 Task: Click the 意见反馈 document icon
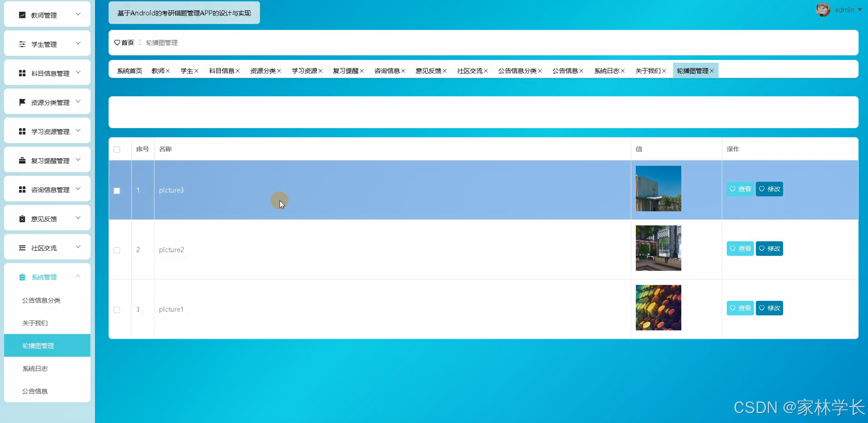pos(22,218)
